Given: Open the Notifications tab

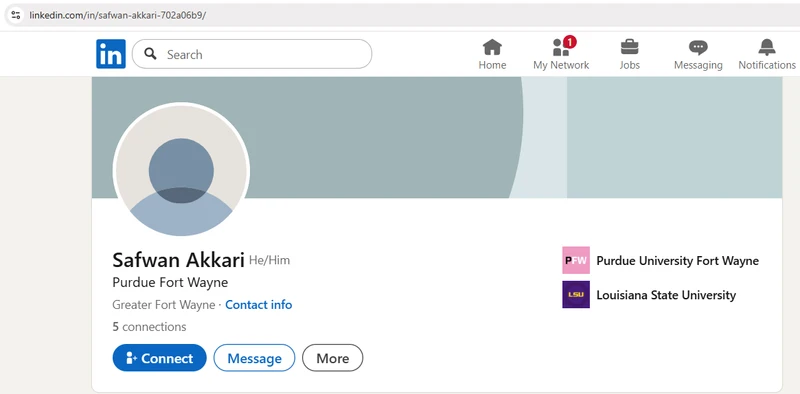Looking at the screenshot, I should 767,55.
